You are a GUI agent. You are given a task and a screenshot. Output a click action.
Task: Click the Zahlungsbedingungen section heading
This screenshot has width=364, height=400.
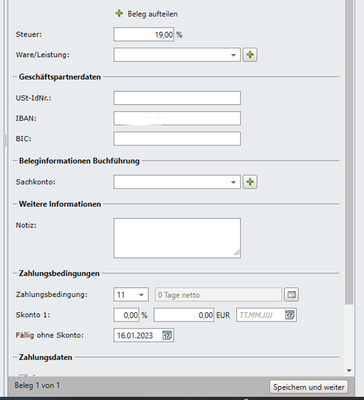59,273
